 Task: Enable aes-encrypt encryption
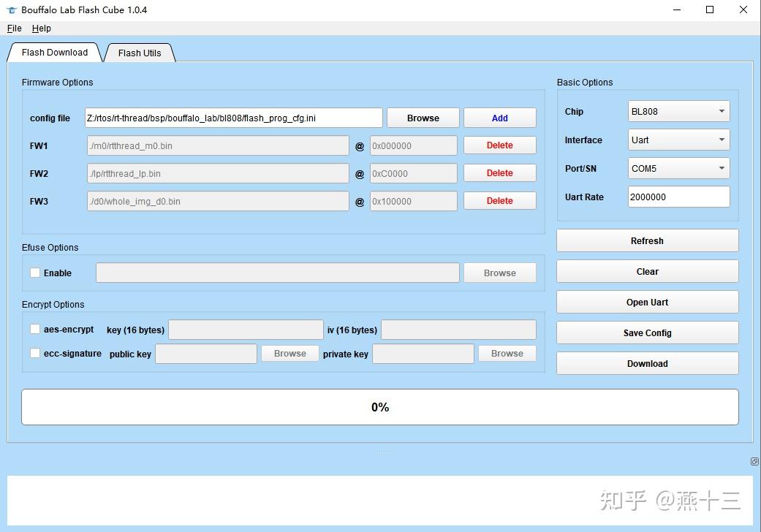[x=34, y=329]
